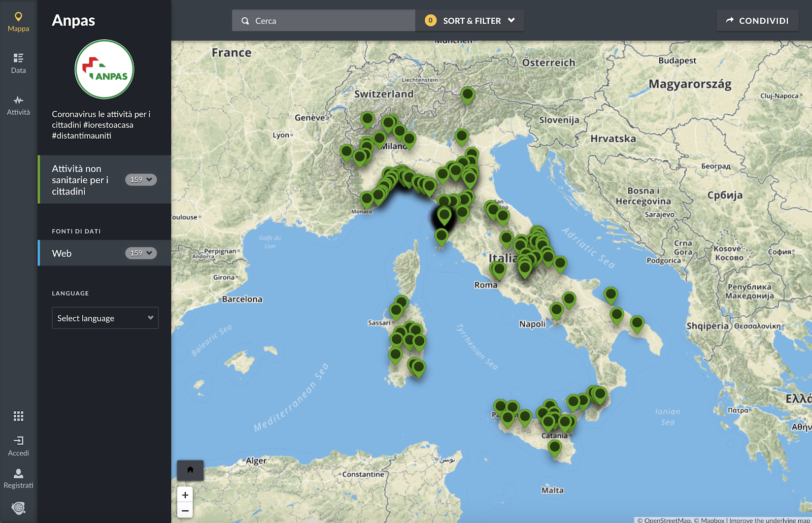Click the globe icon at sidebar bottom

18,508
